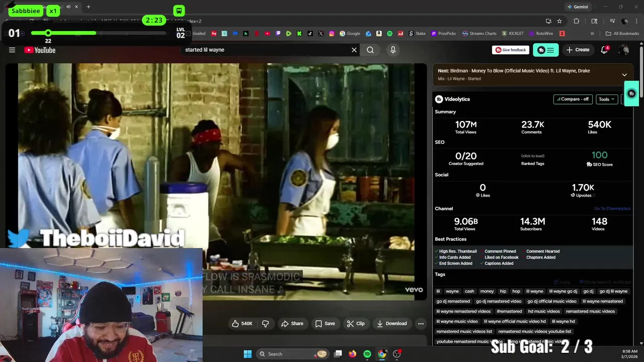This screenshot has width=644, height=362.
Task: Open the Instagram bookmark icon
Action: pos(332,34)
